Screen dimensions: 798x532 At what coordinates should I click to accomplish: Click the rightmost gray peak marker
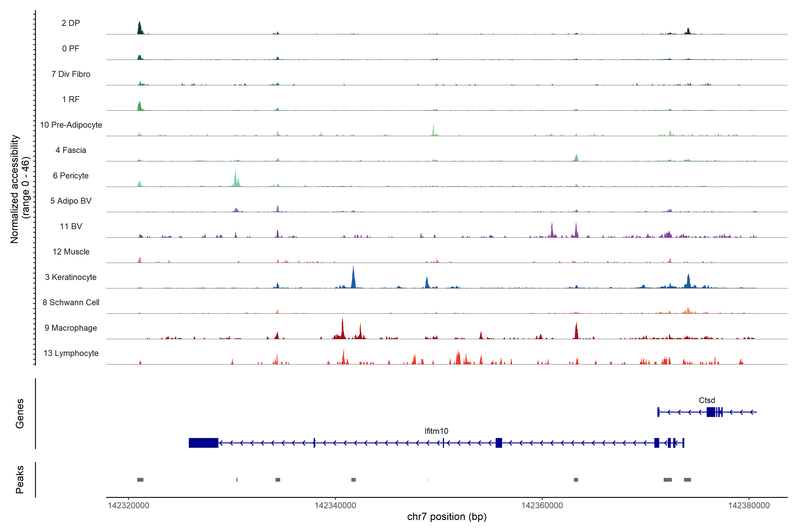(687, 480)
